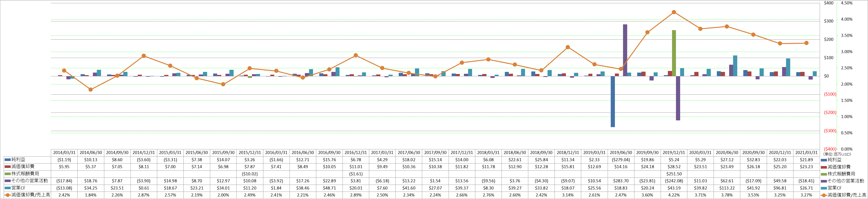Select the 3.60% ratio cell

[x=647, y=195]
